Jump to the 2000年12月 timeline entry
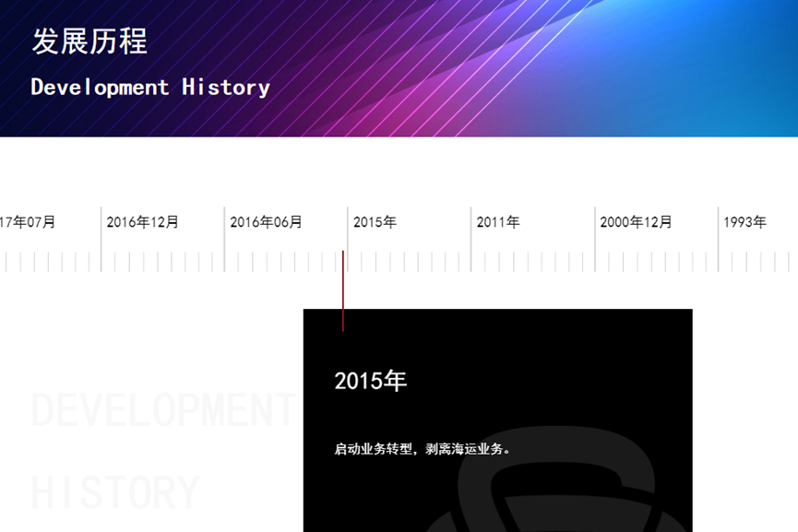Screen dimensions: 798x532 (x=637, y=222)
